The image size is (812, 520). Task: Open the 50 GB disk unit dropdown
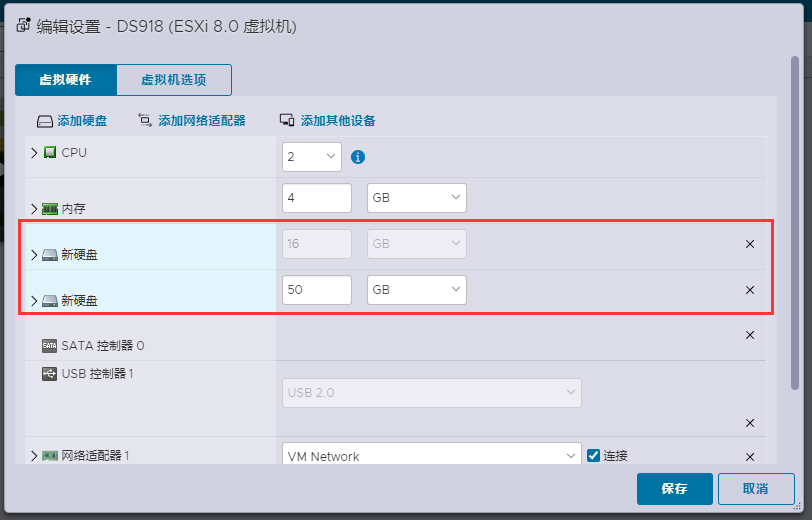click(x=417, y=290)
